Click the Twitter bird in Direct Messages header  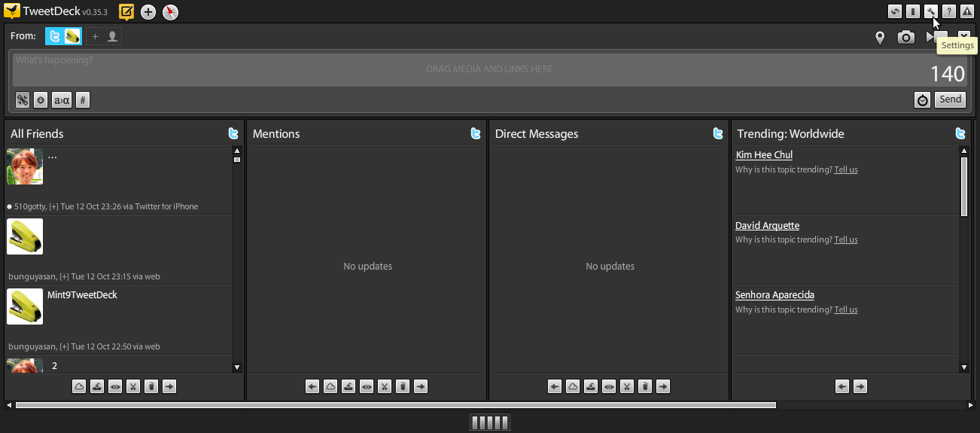tap(718, 133)
